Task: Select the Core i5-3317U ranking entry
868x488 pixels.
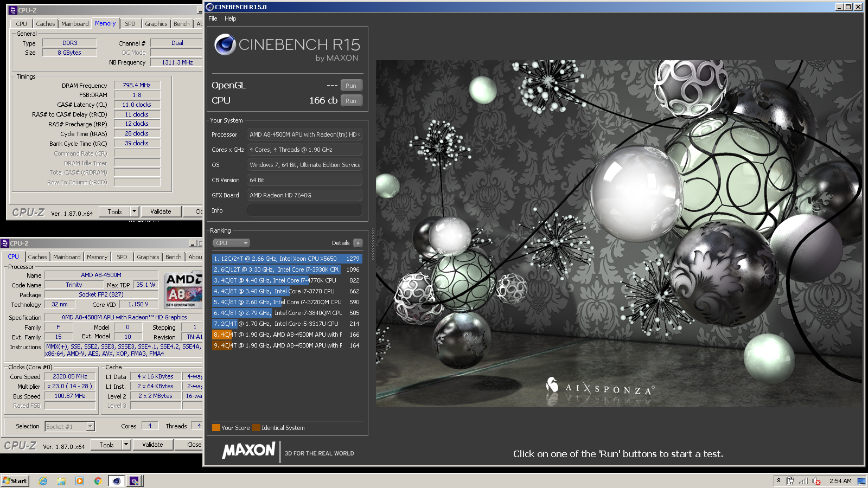Action: click(x=286, y=324)
